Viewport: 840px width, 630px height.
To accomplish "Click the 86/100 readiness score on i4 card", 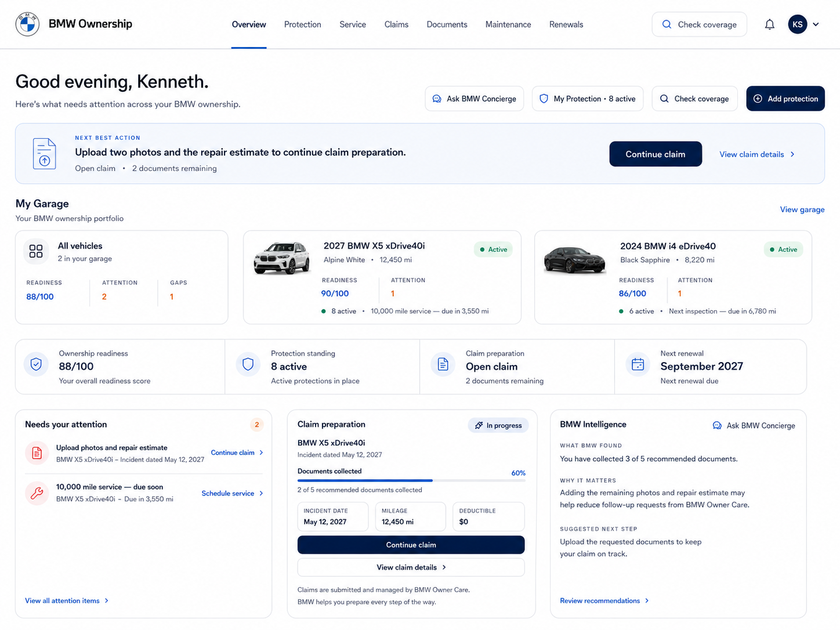I will pyautogui.click(x=632, y=294).
